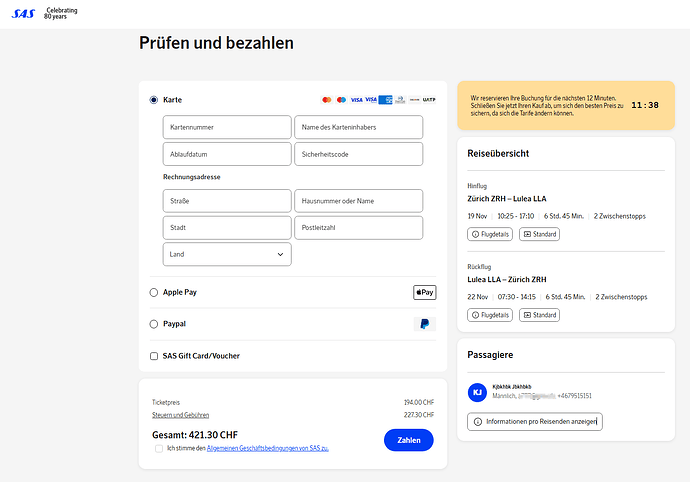Click the Kartennummer field
Screen dimensions: 690x482
tap(227, 127)
